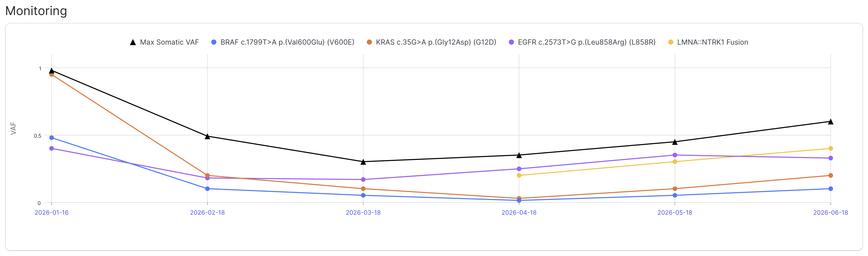
Task: Open the 2026-04-18 date link
Action: tap(519, 213)
